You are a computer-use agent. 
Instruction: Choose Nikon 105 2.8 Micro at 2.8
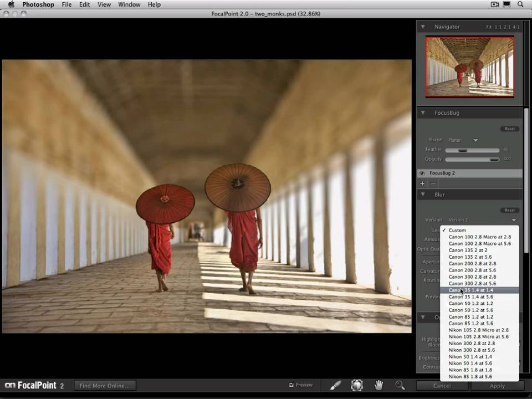click(479, 330)
